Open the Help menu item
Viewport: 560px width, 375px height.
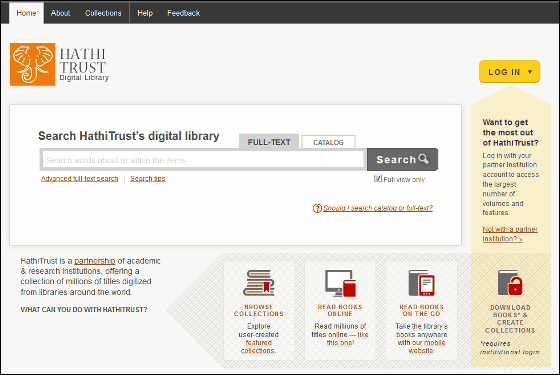[145, 13]
